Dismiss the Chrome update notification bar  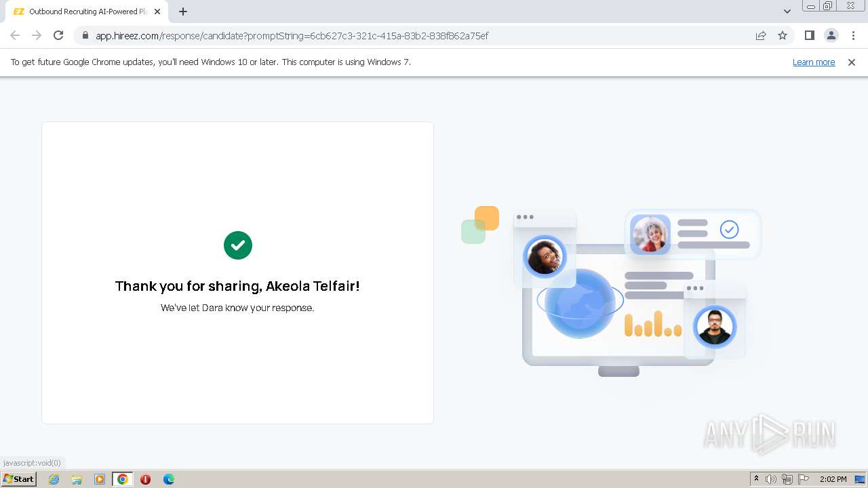tap(852, 62)
